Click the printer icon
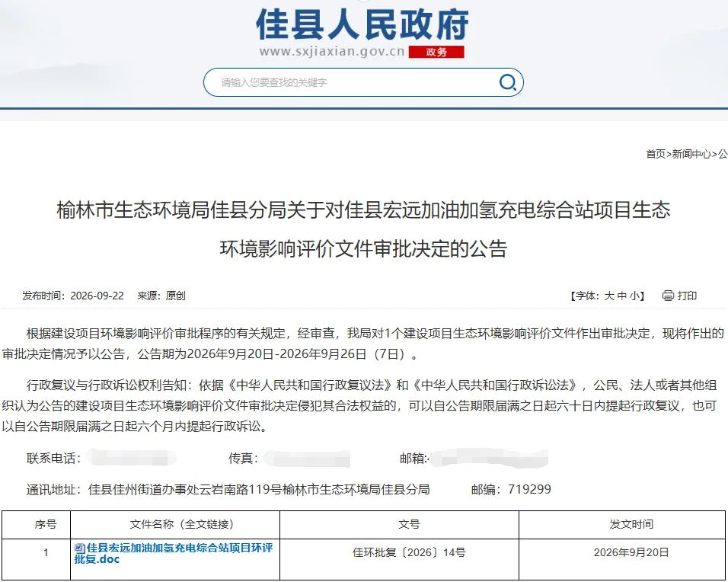728x582 pixels. click(668, 296)
